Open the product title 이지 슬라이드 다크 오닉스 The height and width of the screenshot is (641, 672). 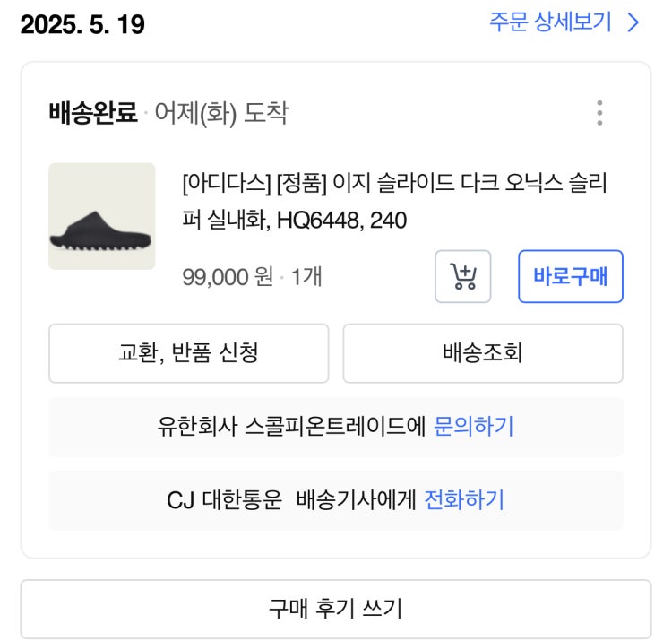click(x=395, y=201)
